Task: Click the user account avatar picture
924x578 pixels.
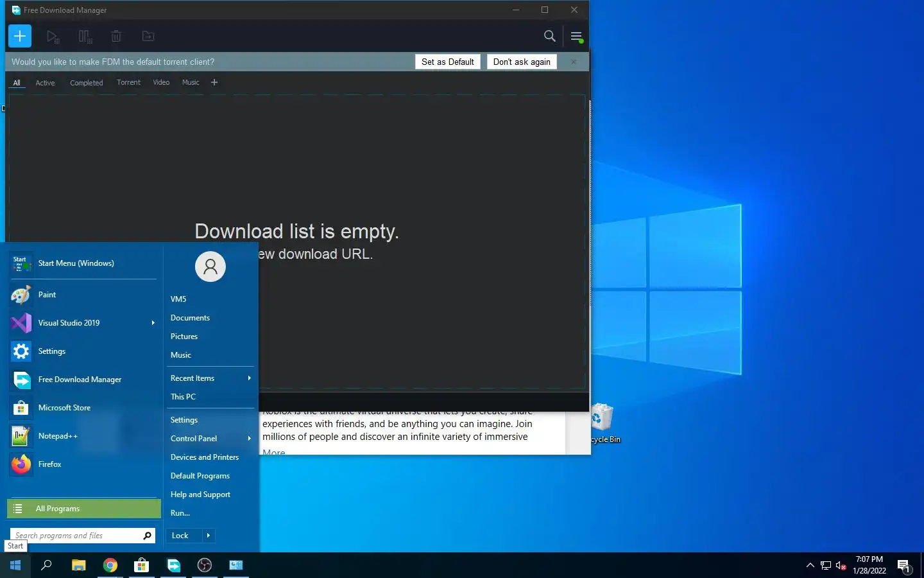Action: [210, 267]
